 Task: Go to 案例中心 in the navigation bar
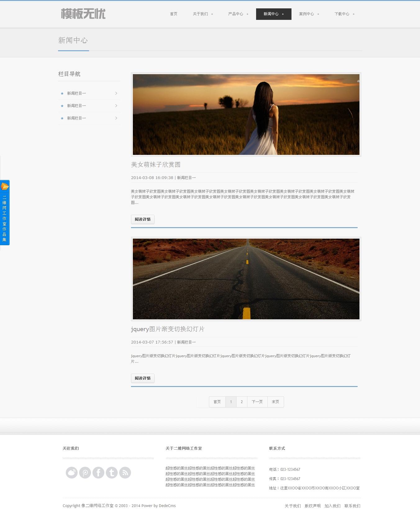click(309, 14)
